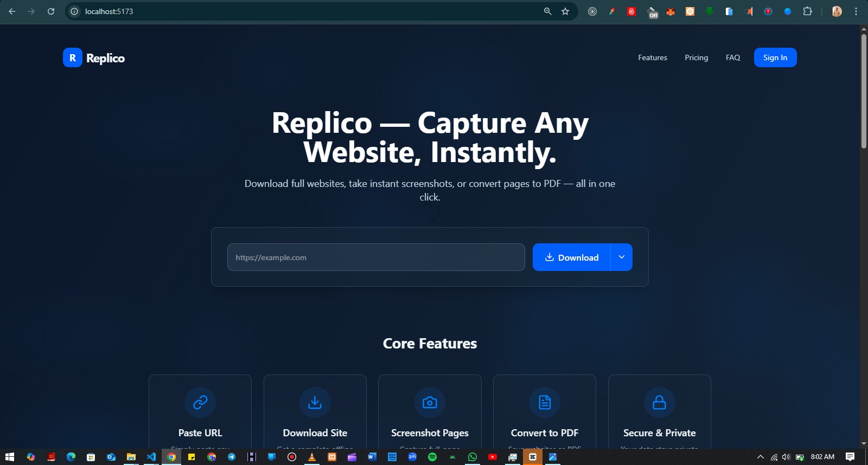Expand the Download options dropdown arrow
Image resolution: width=868 pixels, height=465 pixels.
[x=622, y=257]
